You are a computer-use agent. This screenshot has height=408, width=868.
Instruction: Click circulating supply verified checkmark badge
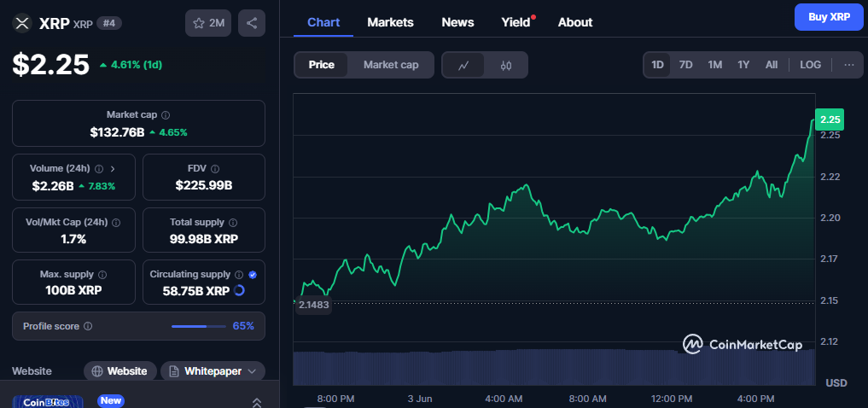coord(253,275)
